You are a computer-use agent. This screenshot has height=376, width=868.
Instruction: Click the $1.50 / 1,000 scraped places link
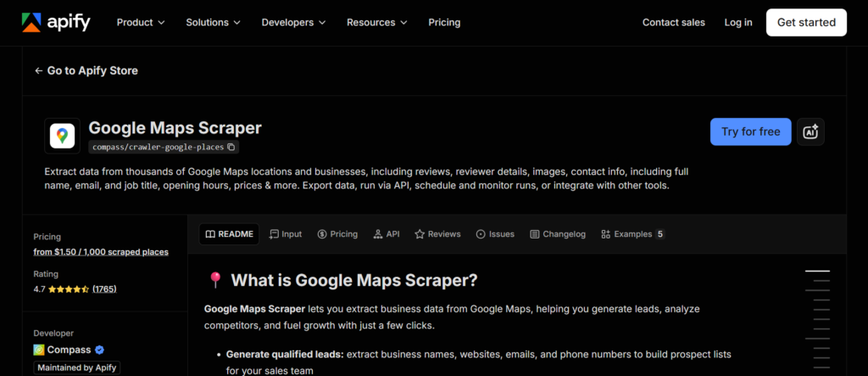click(x=101, y=252)
